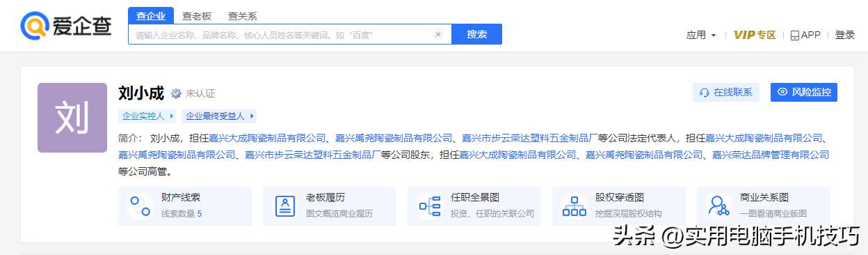Open 嘉兴市步云荣达塑料五金制品厂 link before 等公司法定代表人
This screenshot has height=255, width=868.
(530, 138)
